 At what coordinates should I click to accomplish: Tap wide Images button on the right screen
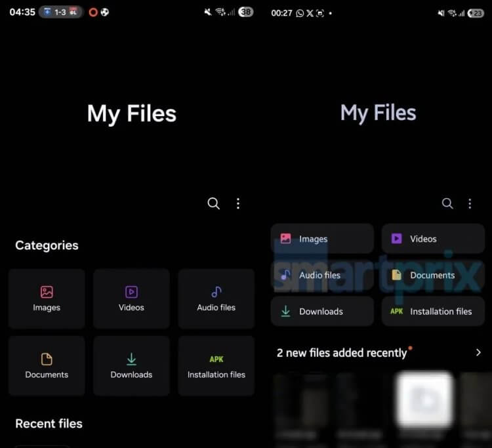click(x=322, y=239)
